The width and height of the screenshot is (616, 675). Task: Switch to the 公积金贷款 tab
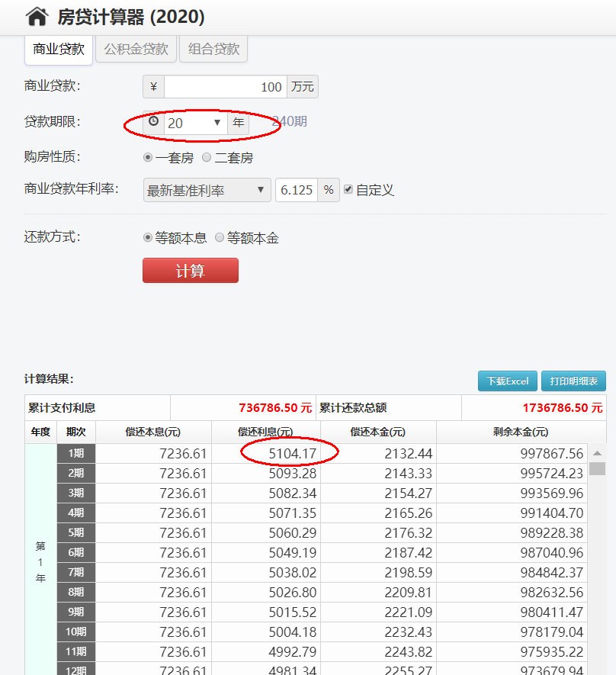click(x=136, y=48)
